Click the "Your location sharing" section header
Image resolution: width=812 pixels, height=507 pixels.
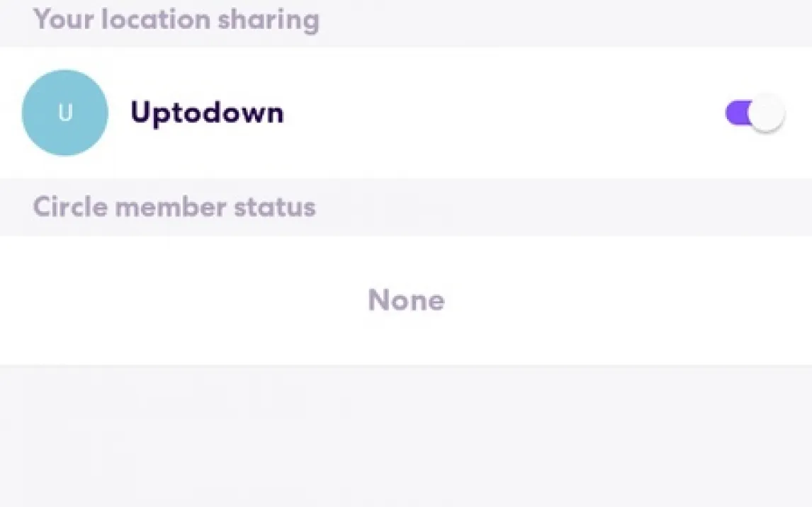[176, 20]
